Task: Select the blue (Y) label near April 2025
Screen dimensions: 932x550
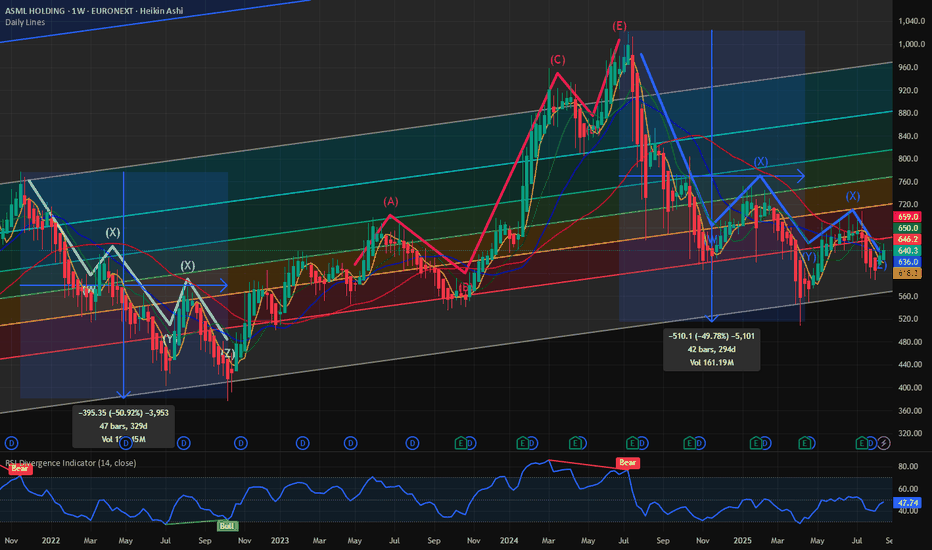Action: (x=809, y=257)
